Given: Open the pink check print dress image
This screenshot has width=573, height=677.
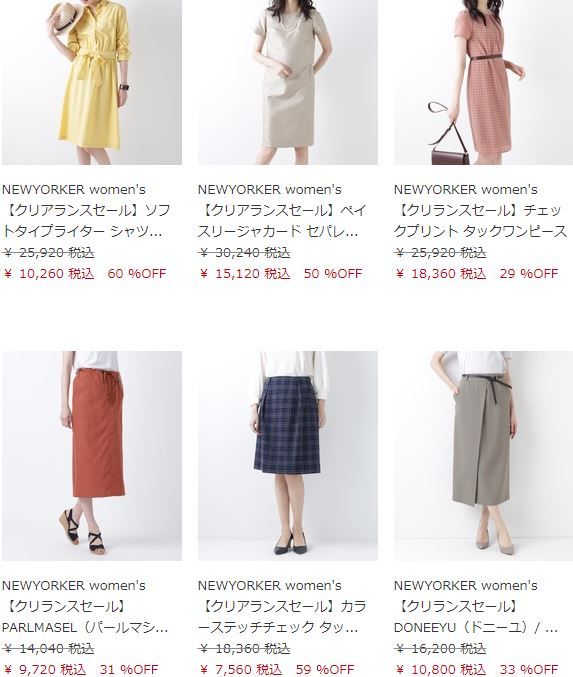Looking at the screenshot, I should tap(483, 82).
